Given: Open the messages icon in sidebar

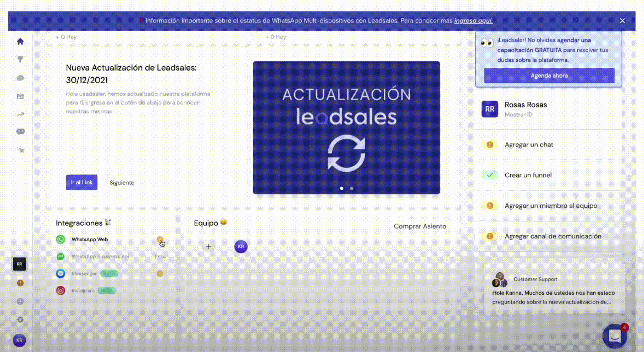Looking at the screenshot, I should coord(20,131).
